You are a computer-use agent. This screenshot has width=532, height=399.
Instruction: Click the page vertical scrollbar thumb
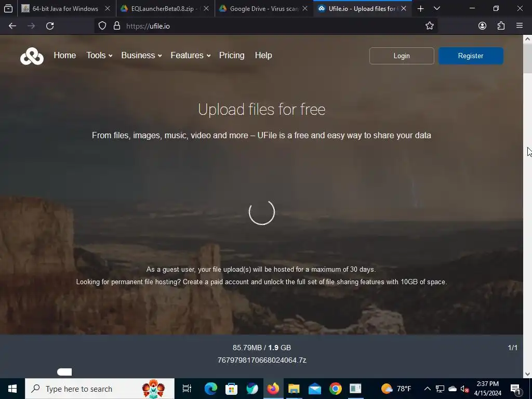point(528,58)
